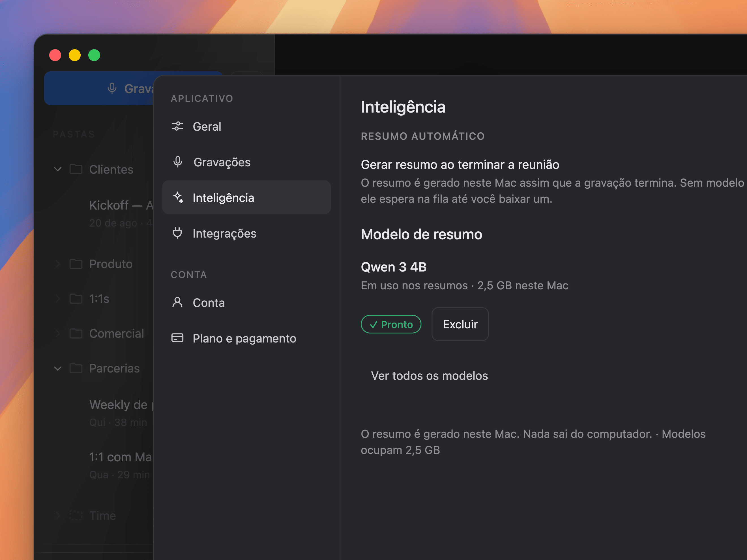Open the Gravações settings section
Image resolution: width=747 pixels, height=560 pixels.
point(246,162)
